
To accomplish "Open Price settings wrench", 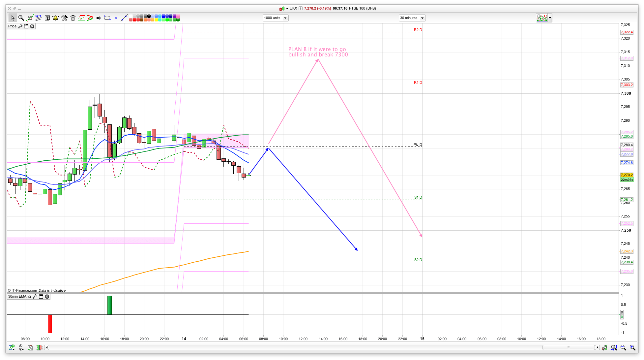I will (20, 26).
